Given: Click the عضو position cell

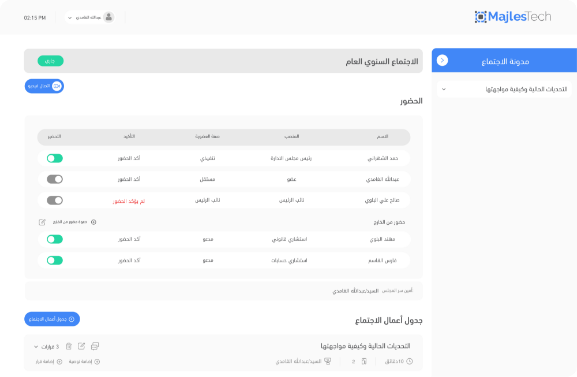Looking at the screenshot, I should click(291, 179).
